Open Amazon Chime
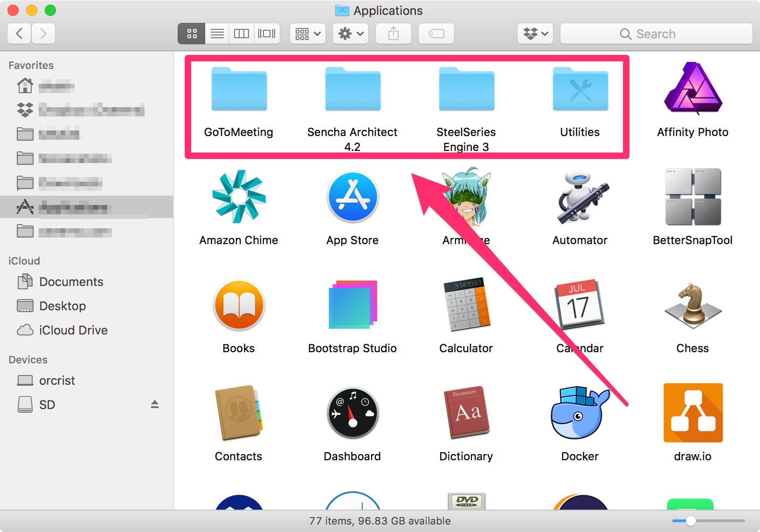Screen dimensions: 760x532 (239, 197)
